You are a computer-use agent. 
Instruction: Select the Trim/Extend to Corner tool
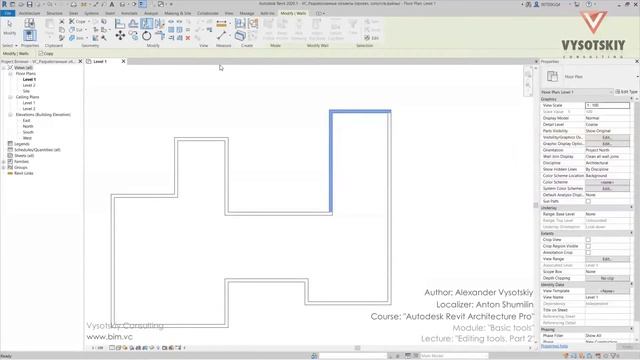point(160,36)
